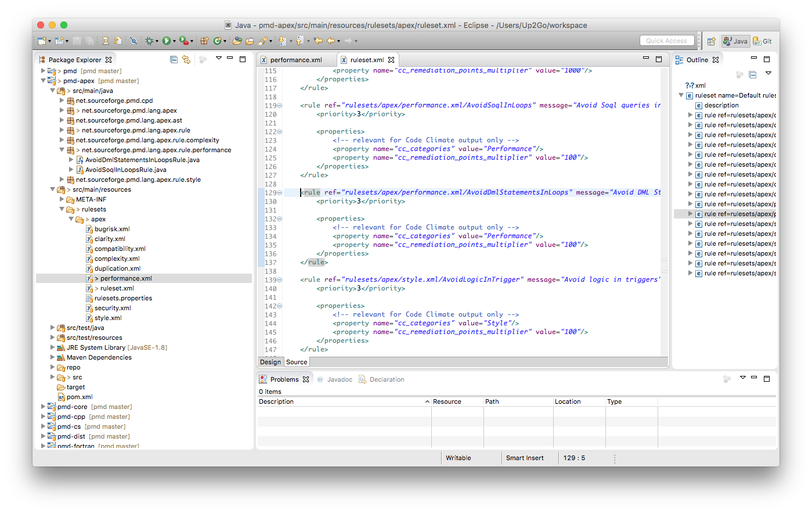Click the New Java Package icon
Image resolution: width=812 pixels, height=513 pixels.
pyautogui.click(x=204, y=41)
